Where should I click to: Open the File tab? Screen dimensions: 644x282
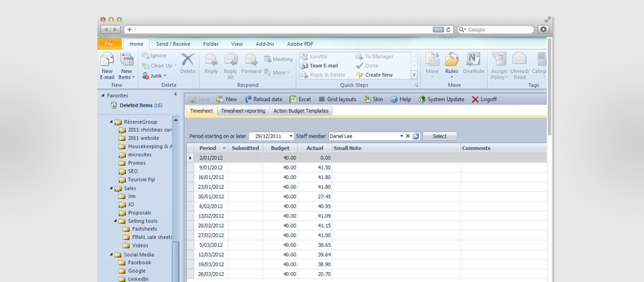point(109,44)
